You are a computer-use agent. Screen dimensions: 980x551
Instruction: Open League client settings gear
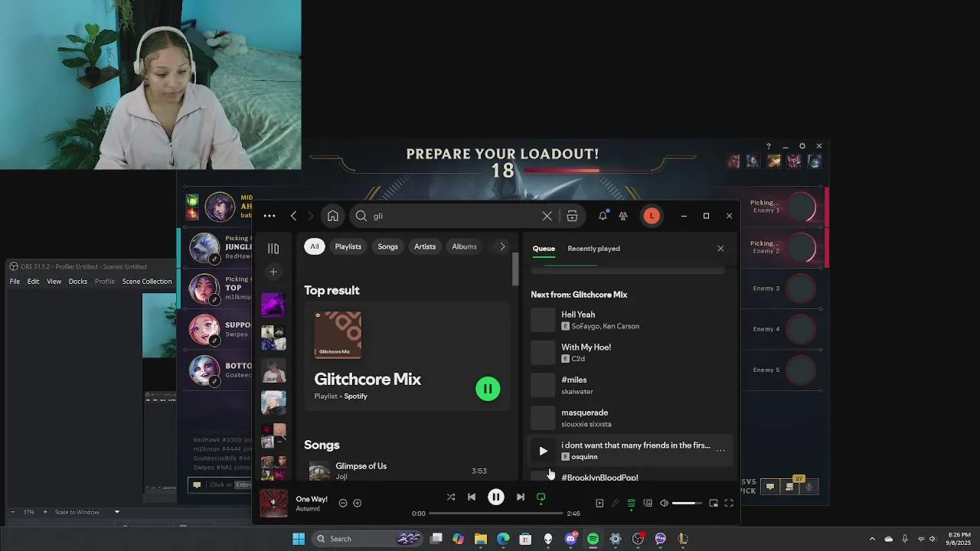coord(802,146)
